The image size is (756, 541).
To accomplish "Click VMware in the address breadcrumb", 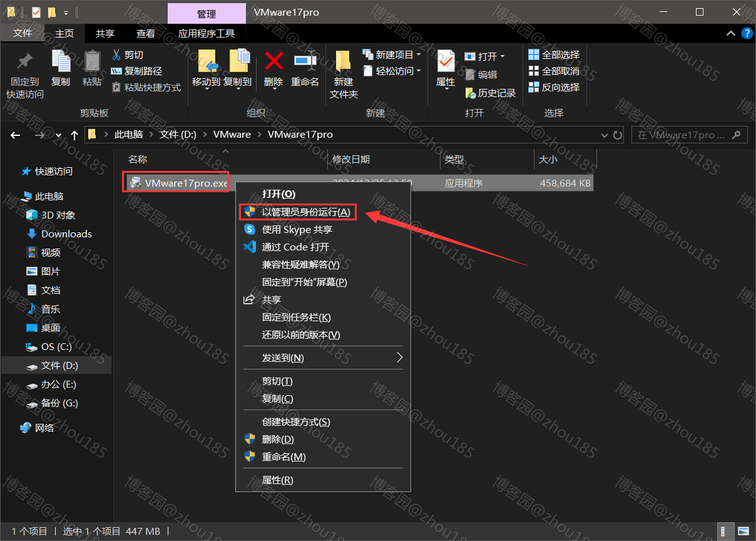I will point(232,135).
